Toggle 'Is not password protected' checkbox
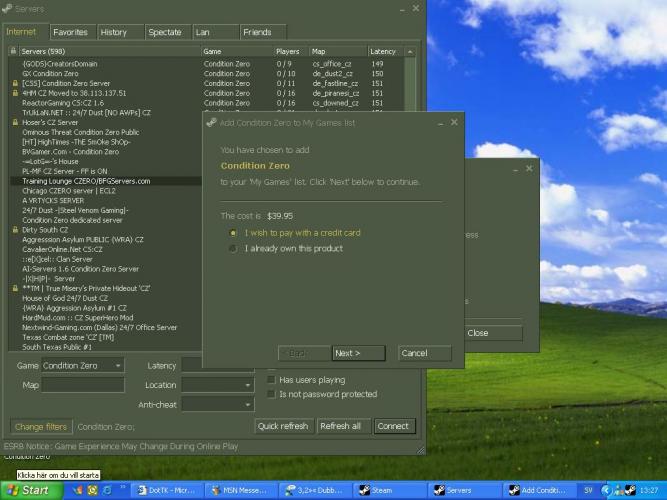Viewport: 667px width, 500px height. click(x=272, y=394)
